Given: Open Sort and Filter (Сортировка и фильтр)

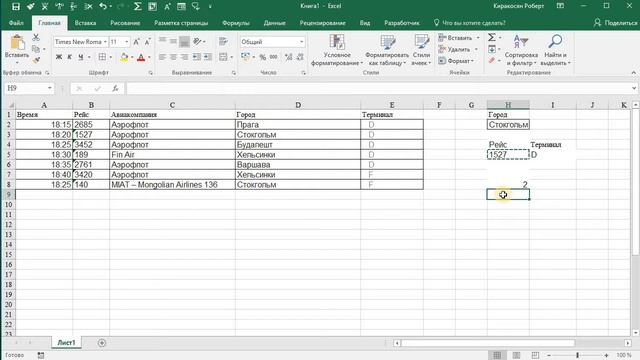Looking at the screenshot, I should [521, 51].
